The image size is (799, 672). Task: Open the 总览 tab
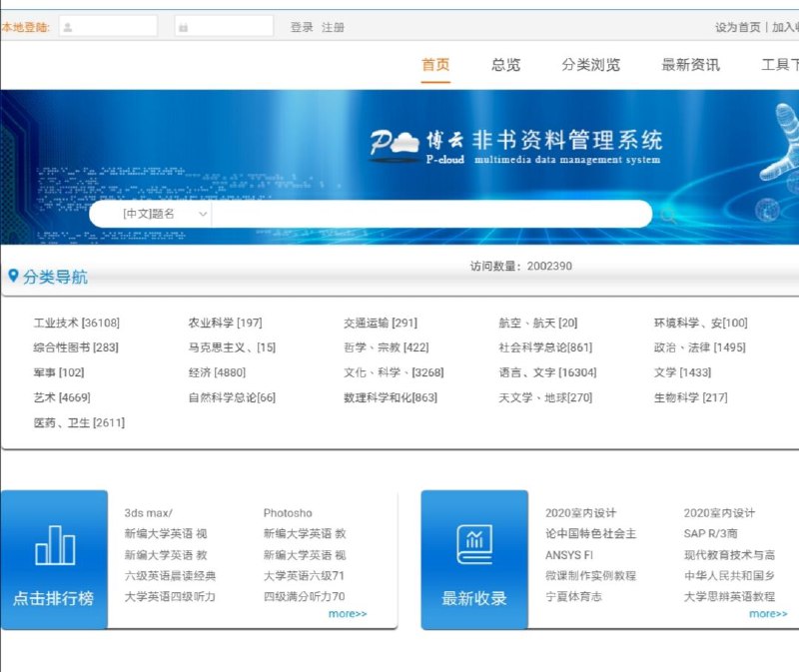tap(505, 65)
